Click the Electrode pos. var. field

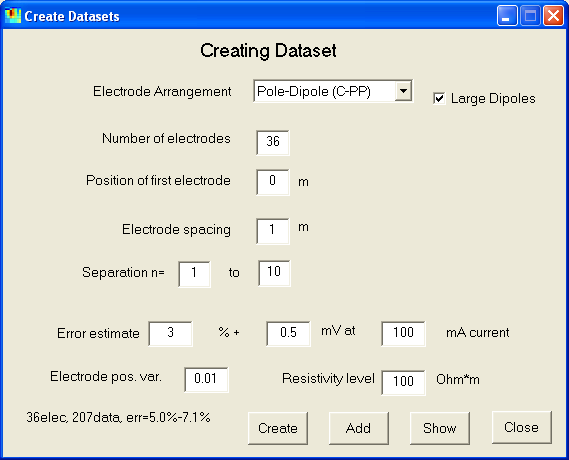(206, 380)
